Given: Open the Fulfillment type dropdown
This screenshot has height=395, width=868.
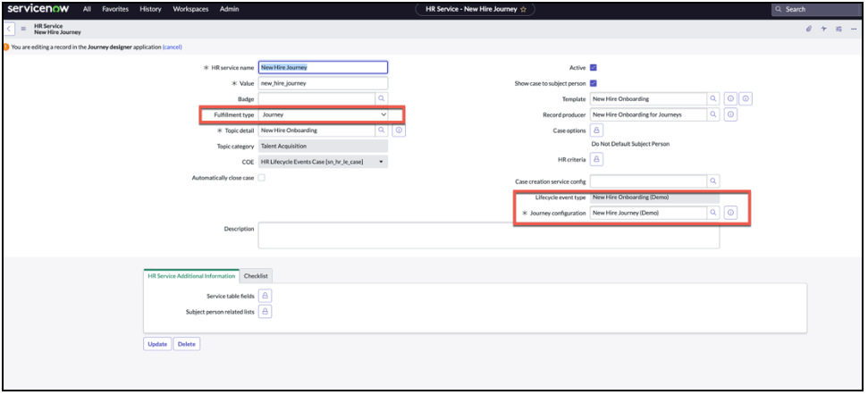Looking at the screenshot, I should tap(324, 114).
